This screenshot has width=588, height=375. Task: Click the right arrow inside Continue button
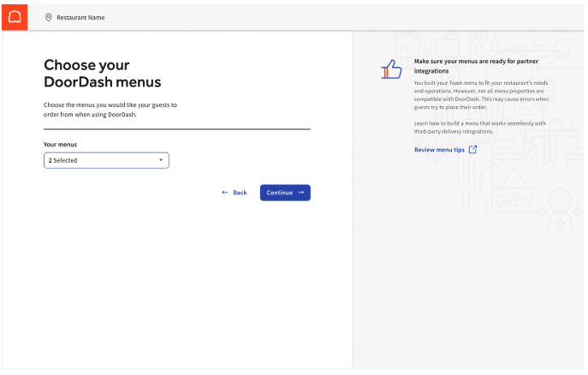(301, 193)
